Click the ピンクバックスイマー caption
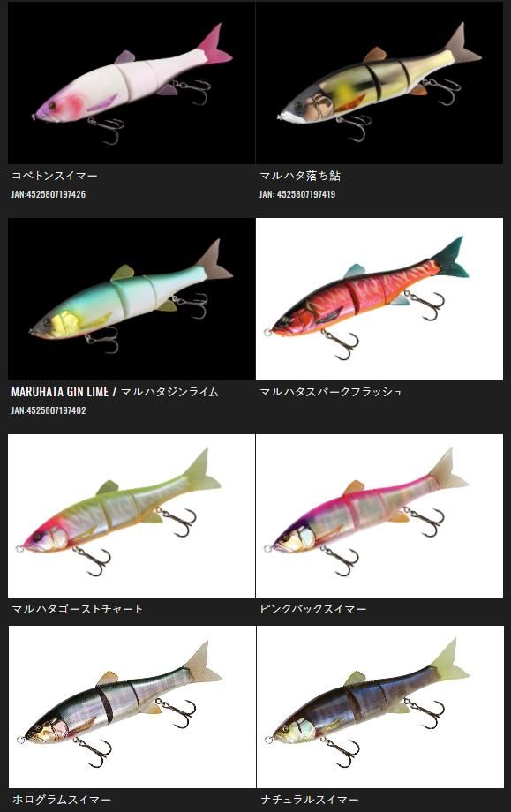This screenshot has width=511, height=812. coord(313,608)
